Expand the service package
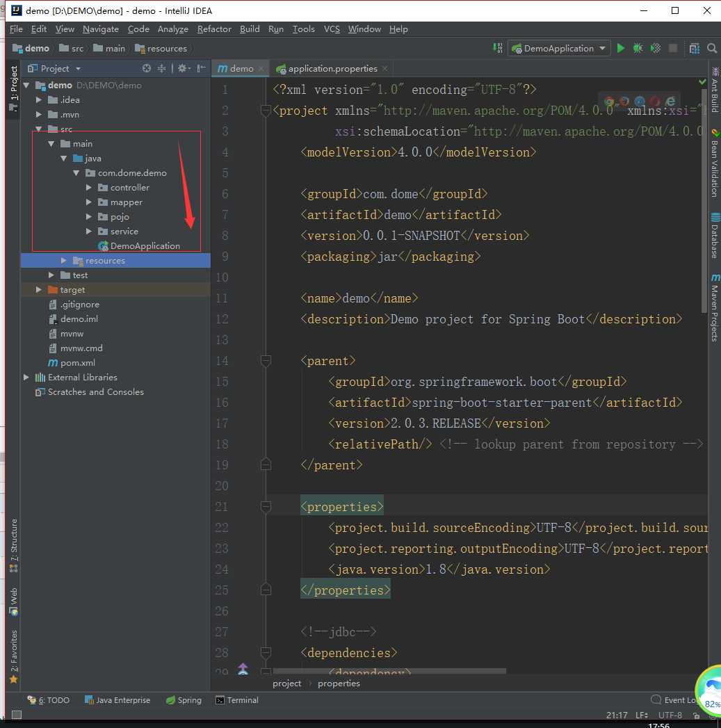The height and width of the screenshot is (728, 721). (x=89, y=232)
